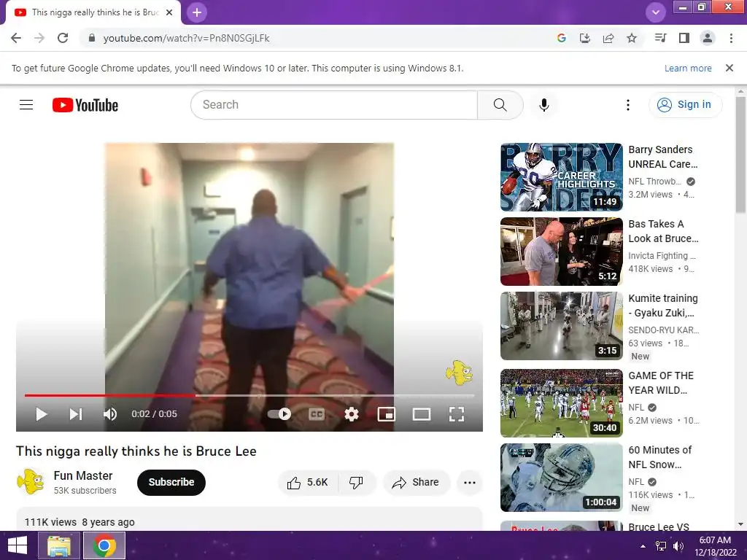Viewport: 747px width, 560px height.
Task: Share this page from the address bar
Action: 608,38
